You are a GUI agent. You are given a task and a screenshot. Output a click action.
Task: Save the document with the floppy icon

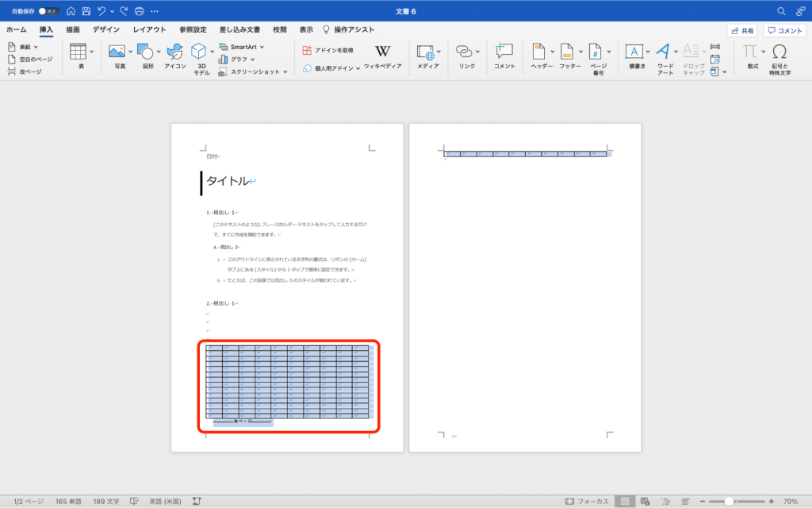click(x=86, y=11)
